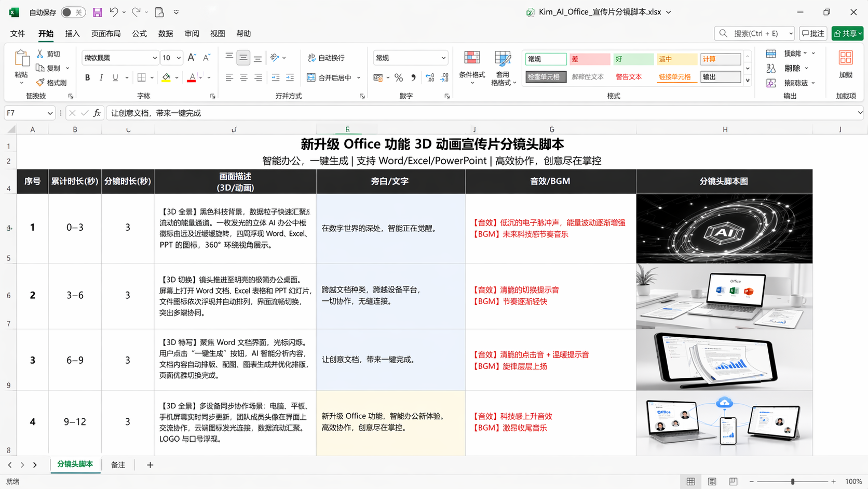Open the File menu
Viewport: 868px width, 489px height.
click(x=18, y=33)
